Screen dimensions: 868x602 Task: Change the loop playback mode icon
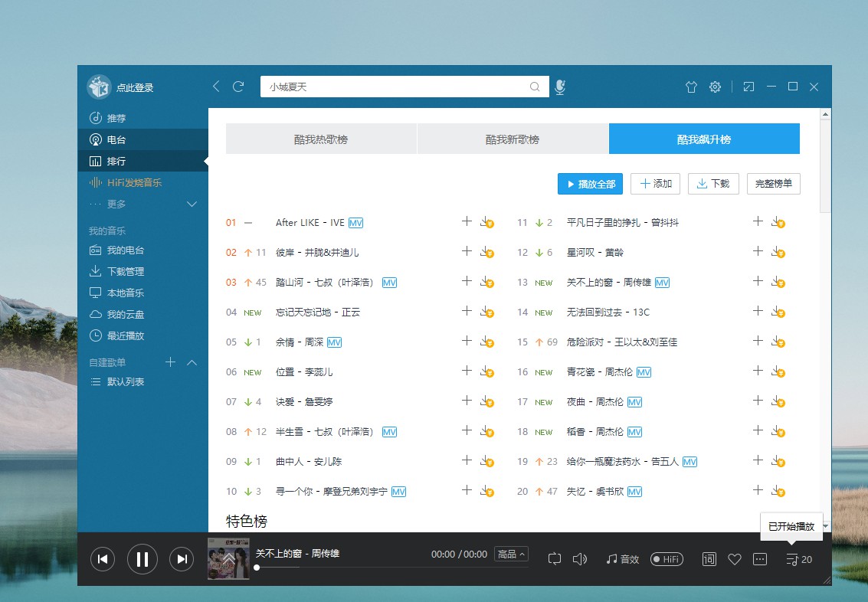pyautogui.click(x=554, y=559)
